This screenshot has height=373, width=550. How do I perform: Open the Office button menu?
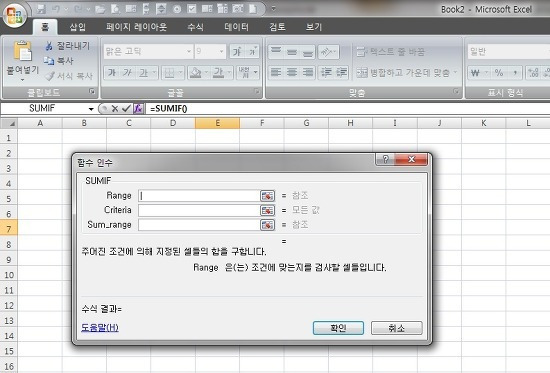15,15
